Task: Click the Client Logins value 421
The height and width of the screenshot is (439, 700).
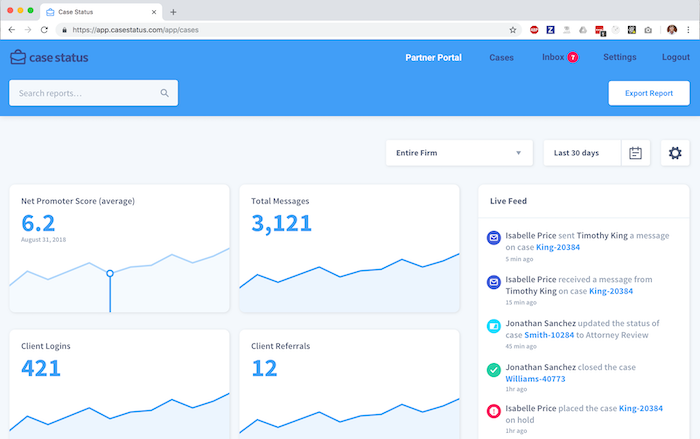Action: (41, 368)
